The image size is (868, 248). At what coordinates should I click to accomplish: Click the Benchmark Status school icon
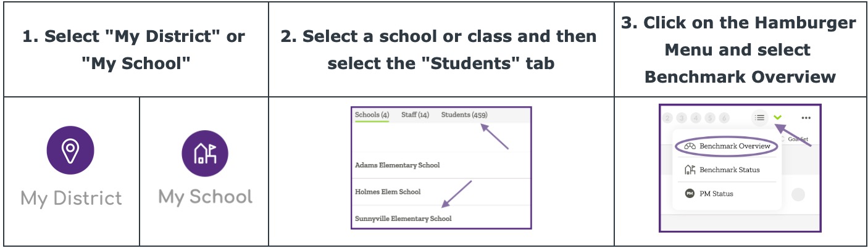pyautogui.click(x=690, y=170)
